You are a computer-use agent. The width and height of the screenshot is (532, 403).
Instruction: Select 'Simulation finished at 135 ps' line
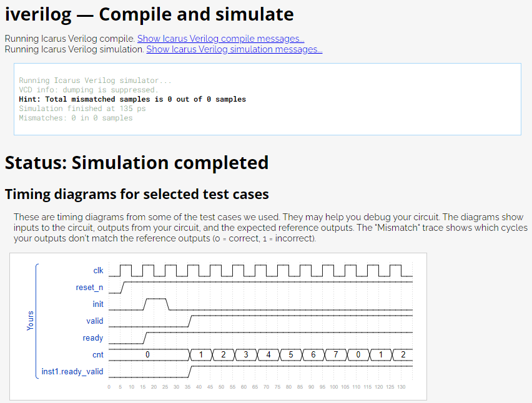pyautogui.click(x=82, y=109)
